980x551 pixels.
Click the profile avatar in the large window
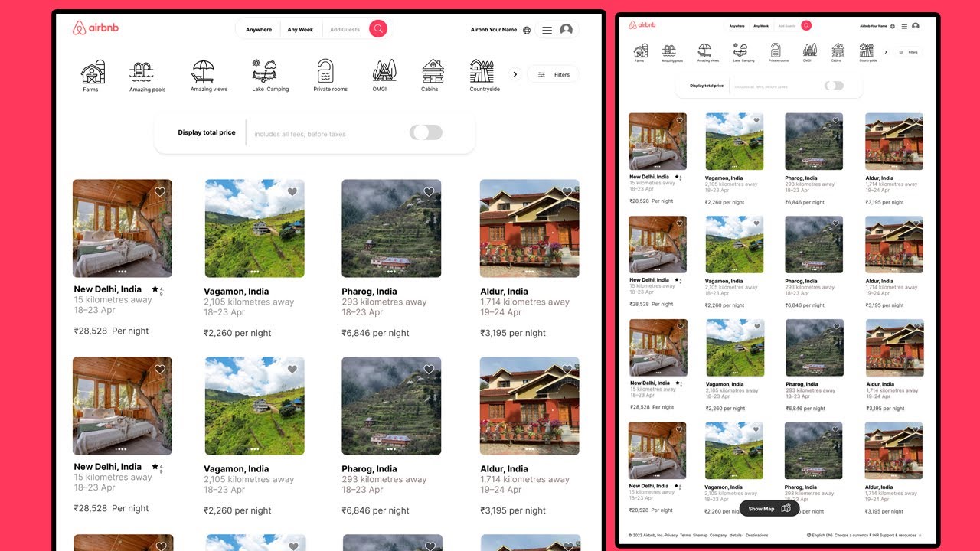coord(566,30)
